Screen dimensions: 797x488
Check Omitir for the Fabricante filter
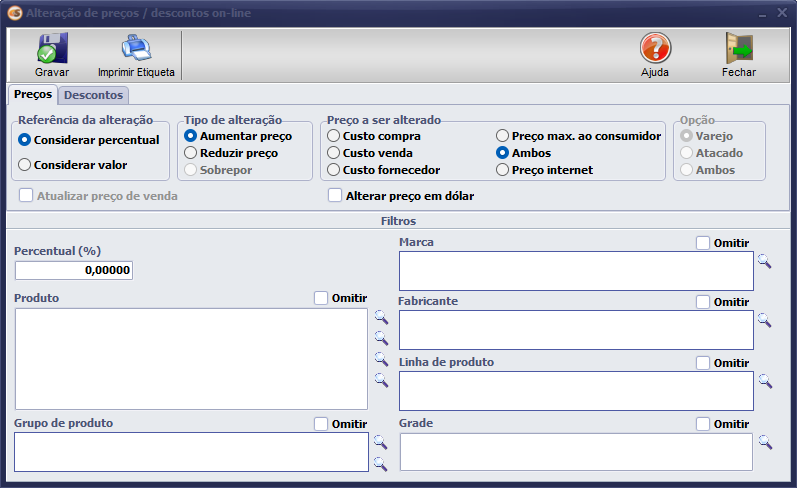[x=703, y=302]
